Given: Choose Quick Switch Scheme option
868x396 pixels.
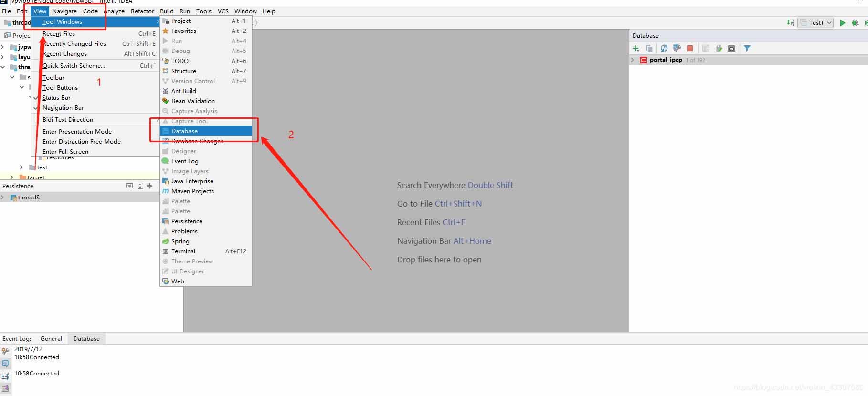Looking at the screenshot, I should (x=95, y=66).
